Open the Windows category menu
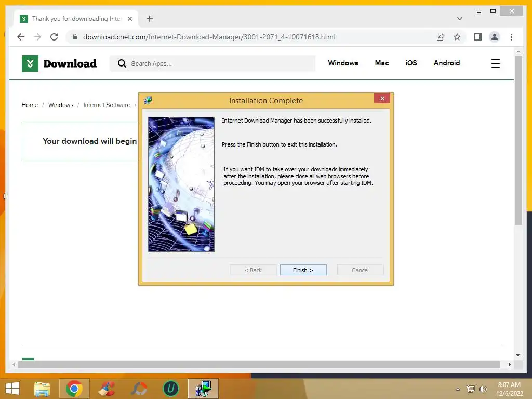 (343, 63)
